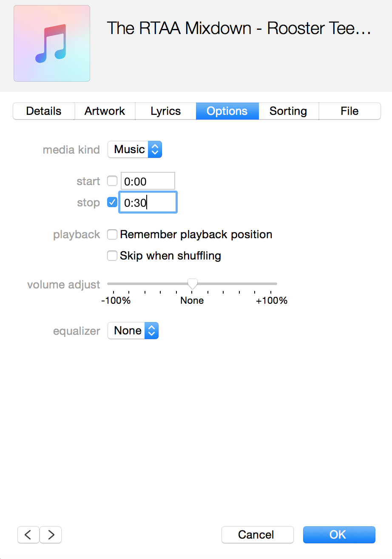Select the Sorting tab

pos(288,111)
